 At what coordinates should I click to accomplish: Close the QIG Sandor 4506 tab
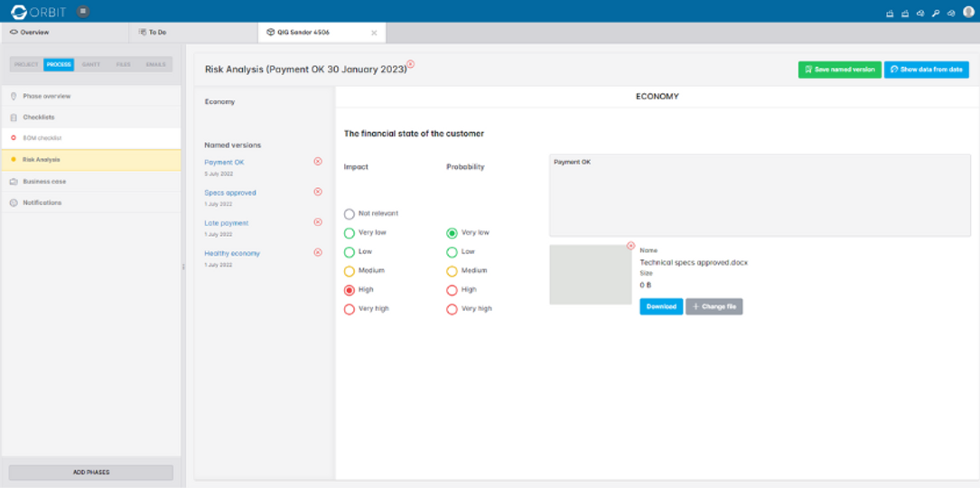(x=374, y=33)
